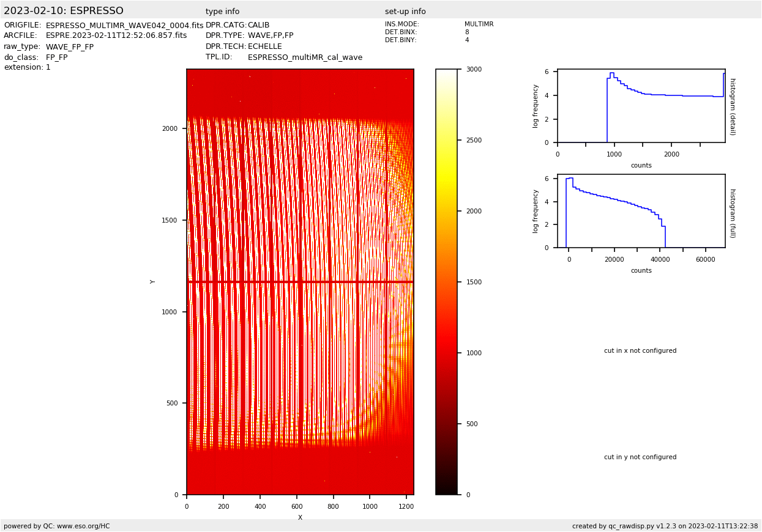Image resolution: width=762 pixels, height=532 pixels.
Task: Click the '2023-02-10: ESPRESSO' title
Action: tap(64, 11)
